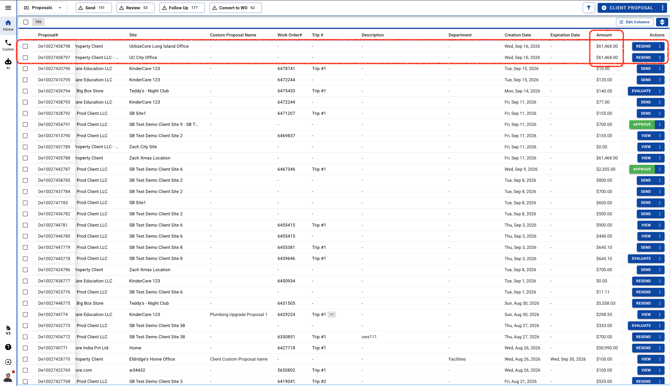Image resolution: width=670 pixels, height=386 pixels.
Task: Sort by the Creation Date column header
Action: (517, 35)
